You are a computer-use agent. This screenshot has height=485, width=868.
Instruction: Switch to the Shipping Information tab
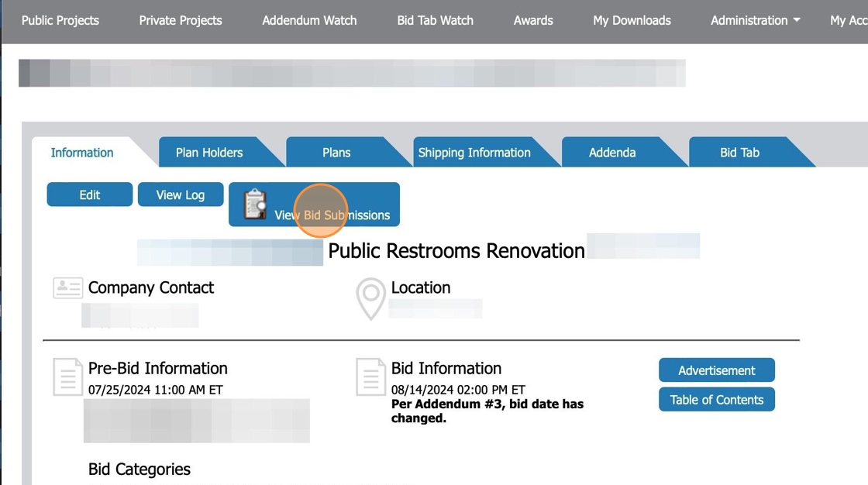coord(474,152)
